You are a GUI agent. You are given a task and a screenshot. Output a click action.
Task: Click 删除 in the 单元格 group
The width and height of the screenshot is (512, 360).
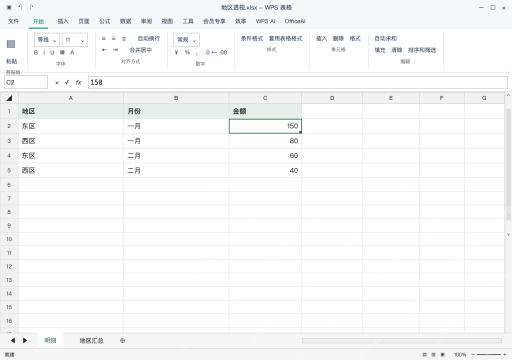pyautogui.click(x=338, y=39)
